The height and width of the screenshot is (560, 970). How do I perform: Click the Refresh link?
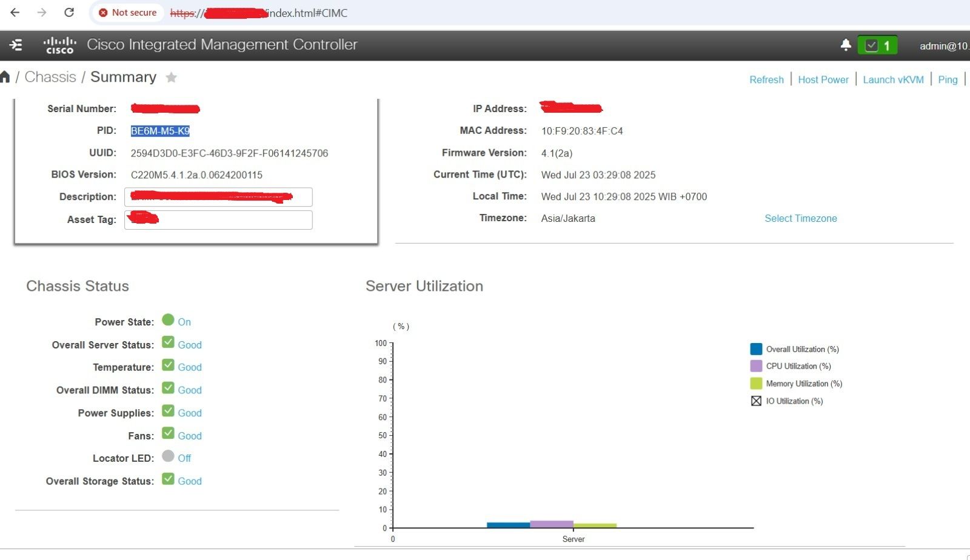click(766, 79)
